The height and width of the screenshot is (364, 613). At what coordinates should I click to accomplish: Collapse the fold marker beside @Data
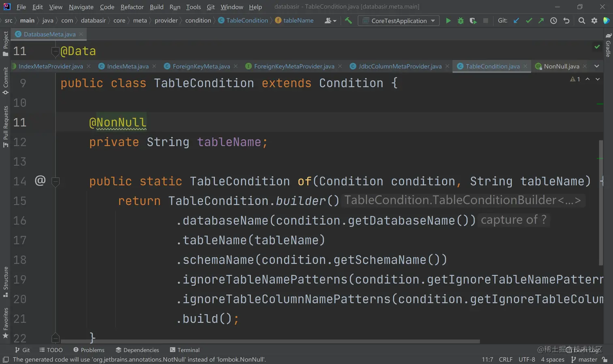[x=56, y=51]
